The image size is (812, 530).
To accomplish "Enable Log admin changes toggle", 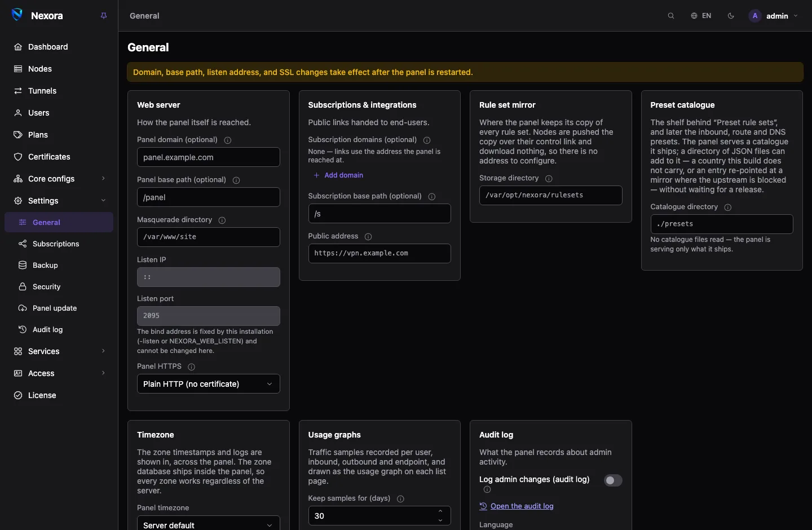I will click(613, 480).
